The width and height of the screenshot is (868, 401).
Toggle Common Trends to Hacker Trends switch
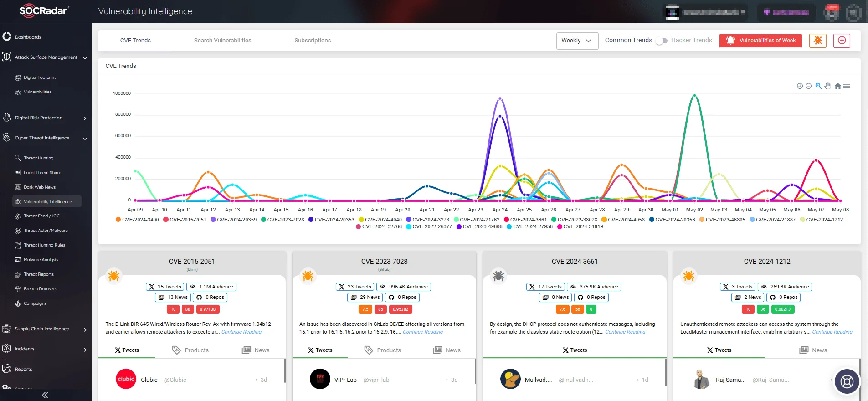pyautogui.click(x=662, y=41)
